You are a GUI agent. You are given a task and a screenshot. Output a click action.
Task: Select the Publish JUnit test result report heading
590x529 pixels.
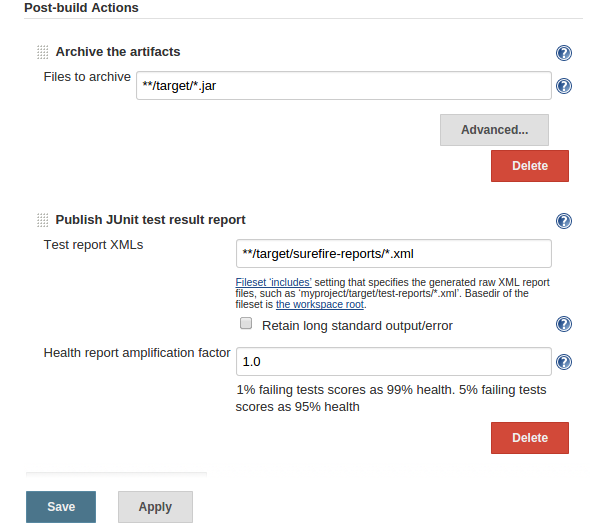[151, 219]
